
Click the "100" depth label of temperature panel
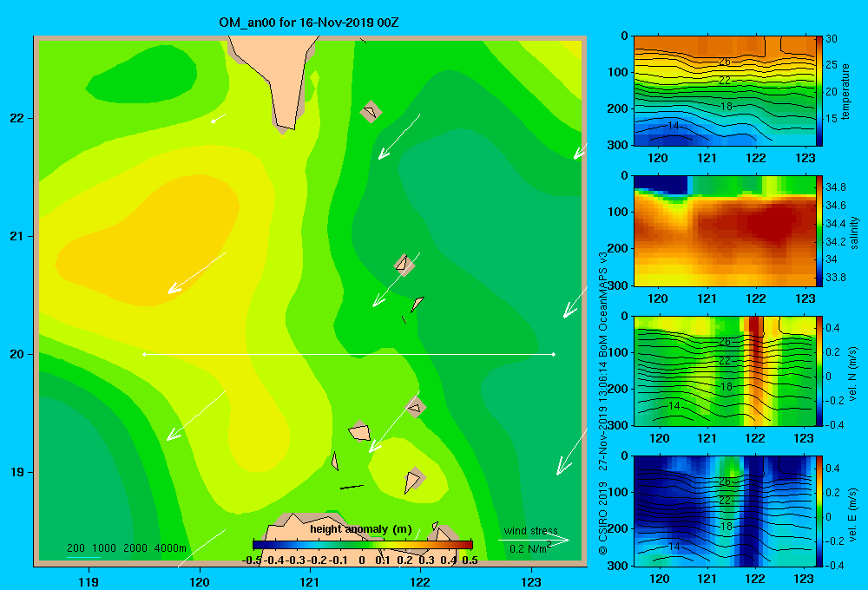pos(617,72)
